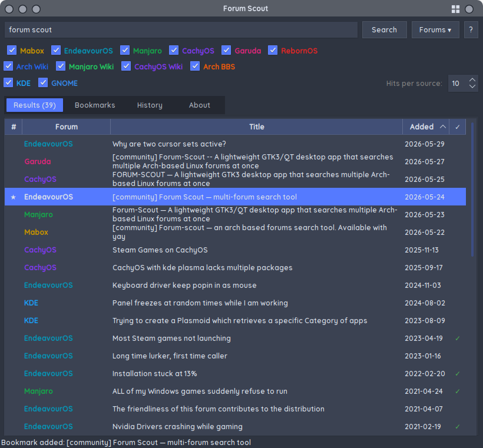This screenshot has width=483, height=448.
Task: Select 'The friendliness of this forum' row
Action: 235,409
